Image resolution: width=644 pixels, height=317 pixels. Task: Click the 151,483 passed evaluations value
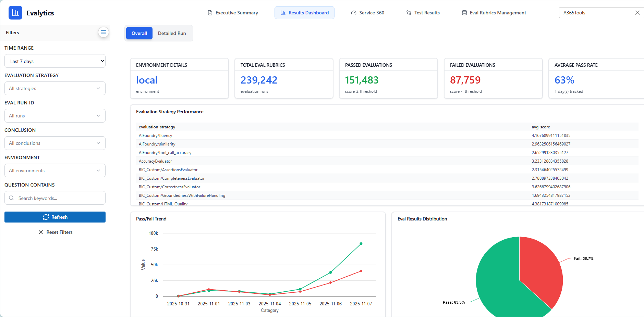(x=362, y=80)
